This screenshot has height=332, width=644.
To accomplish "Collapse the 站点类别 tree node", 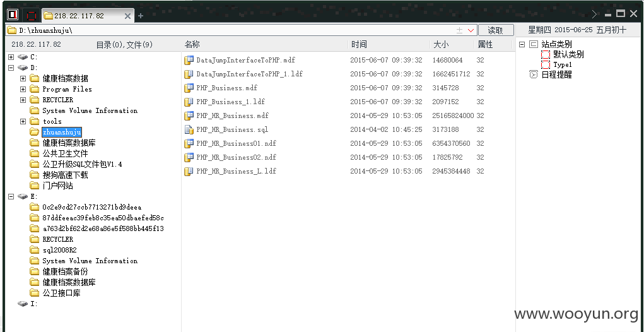I will click(x=522, y=44).
